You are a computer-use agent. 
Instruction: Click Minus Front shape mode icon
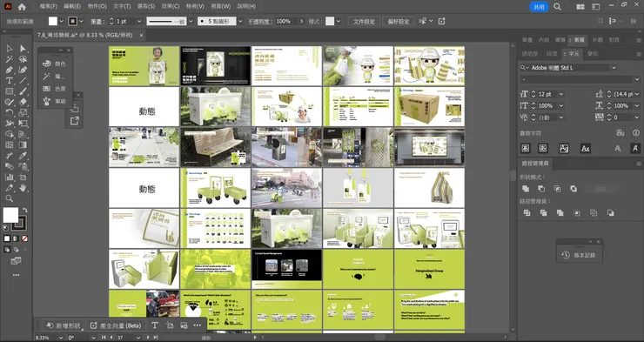(541, 189)
